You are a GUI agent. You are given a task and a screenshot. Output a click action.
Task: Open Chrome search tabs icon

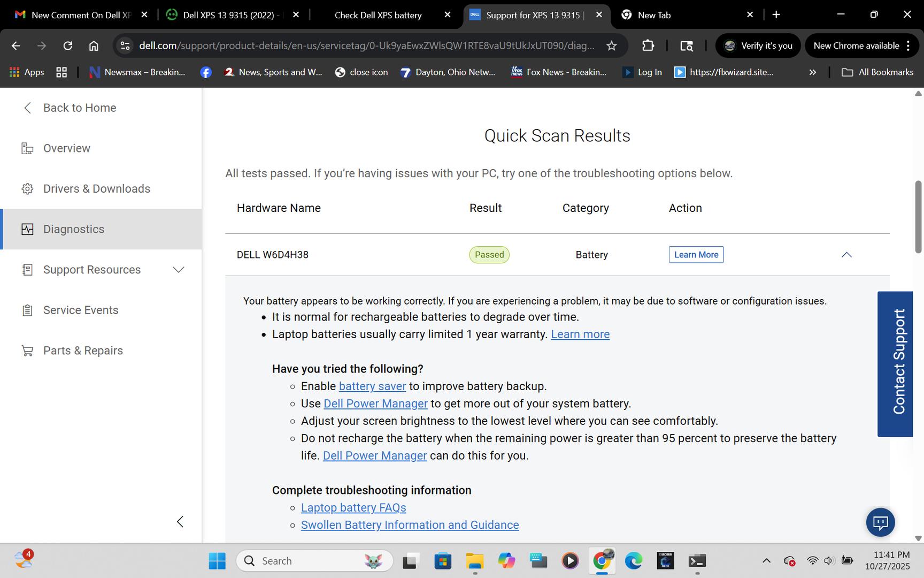[687, 46]
